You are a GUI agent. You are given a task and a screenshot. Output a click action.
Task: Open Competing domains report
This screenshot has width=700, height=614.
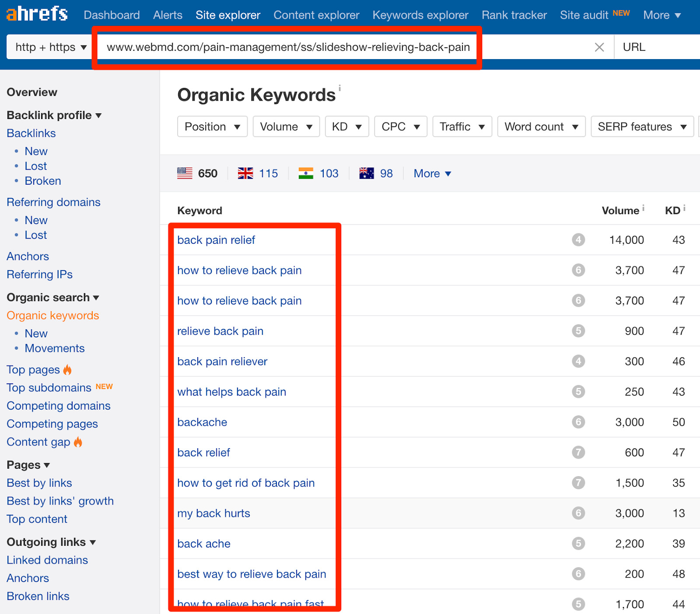click(x=59, y=406)
